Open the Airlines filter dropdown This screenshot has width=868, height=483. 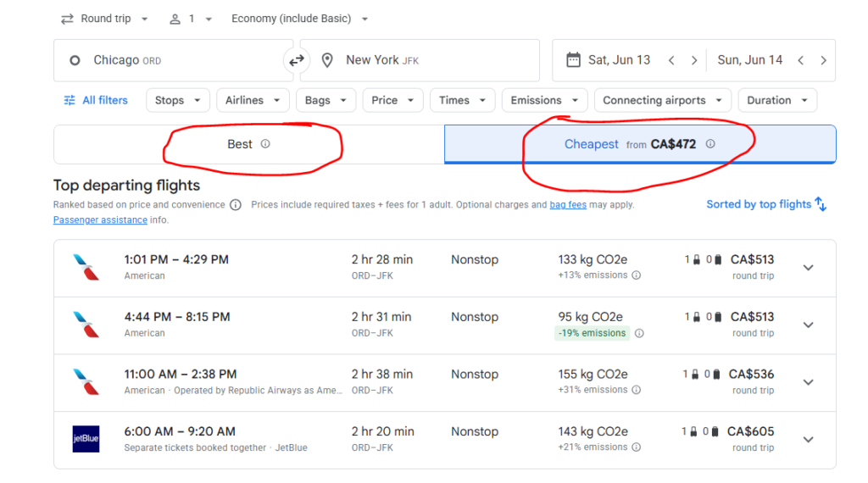pos(253,100)
